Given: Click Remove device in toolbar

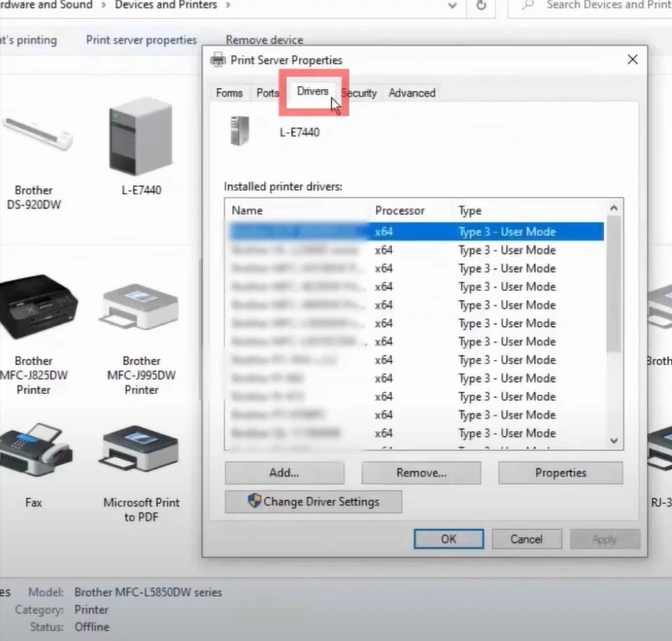Looking at the screenshot, I should point(264,40).
